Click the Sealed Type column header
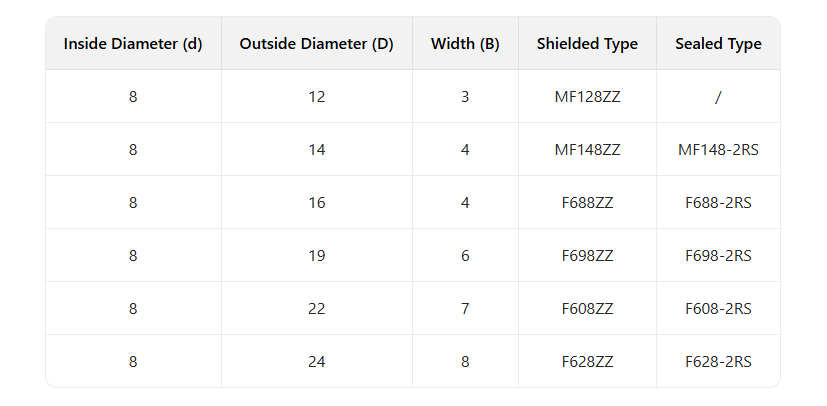The image size is (827, 406). tap(718, 44)
